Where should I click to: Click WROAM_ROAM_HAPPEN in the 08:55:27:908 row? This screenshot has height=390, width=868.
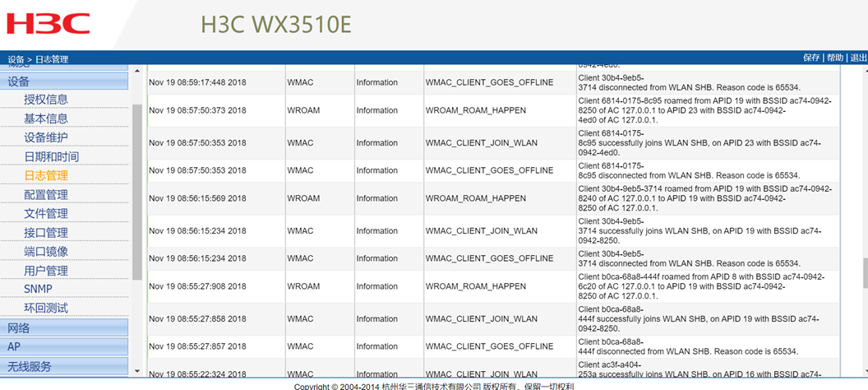(x=476, y=286)
